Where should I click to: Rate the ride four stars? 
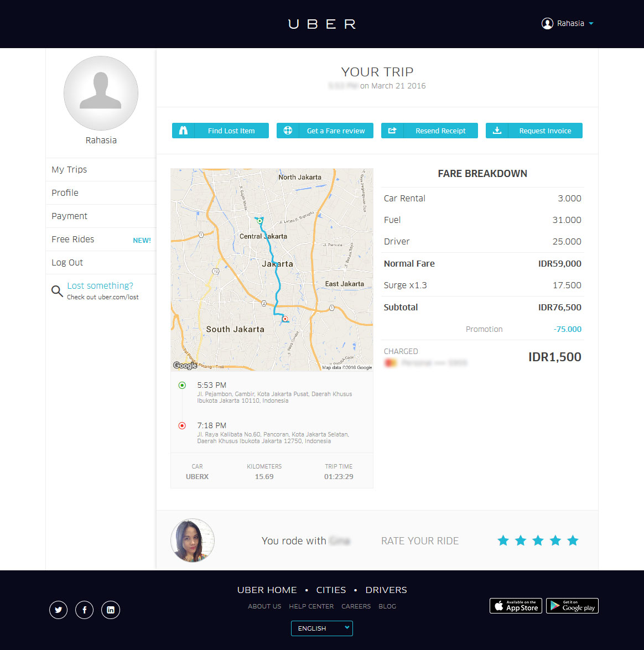(x=555, y=540)
